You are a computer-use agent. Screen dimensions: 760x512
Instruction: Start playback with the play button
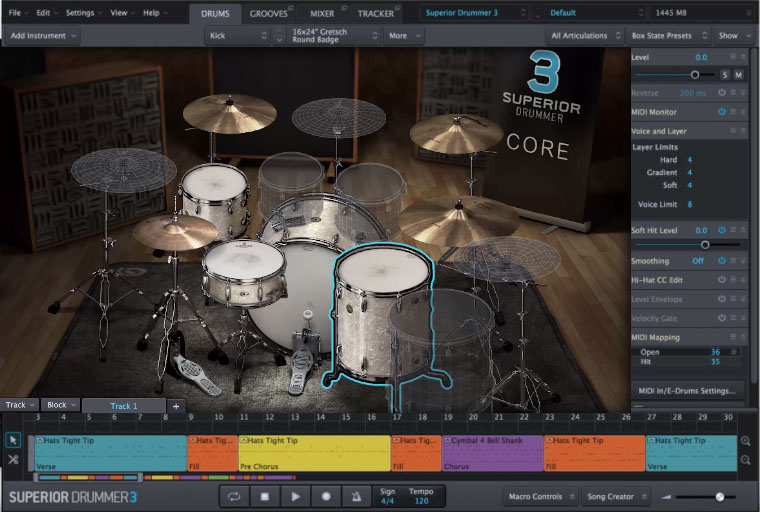[x=295, y=496]
